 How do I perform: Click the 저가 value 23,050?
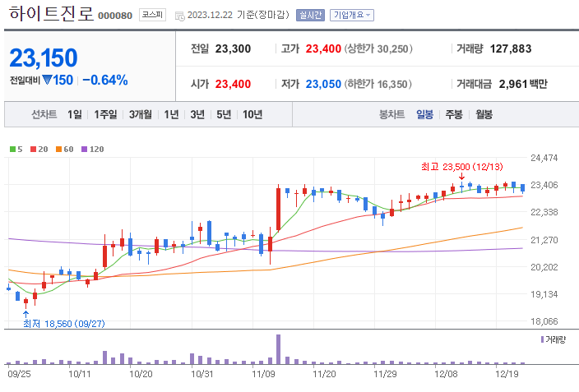323,84
